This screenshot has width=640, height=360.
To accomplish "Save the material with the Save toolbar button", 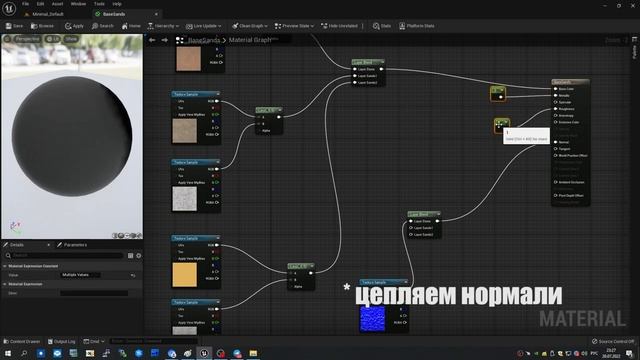I will tap(14, 26).
